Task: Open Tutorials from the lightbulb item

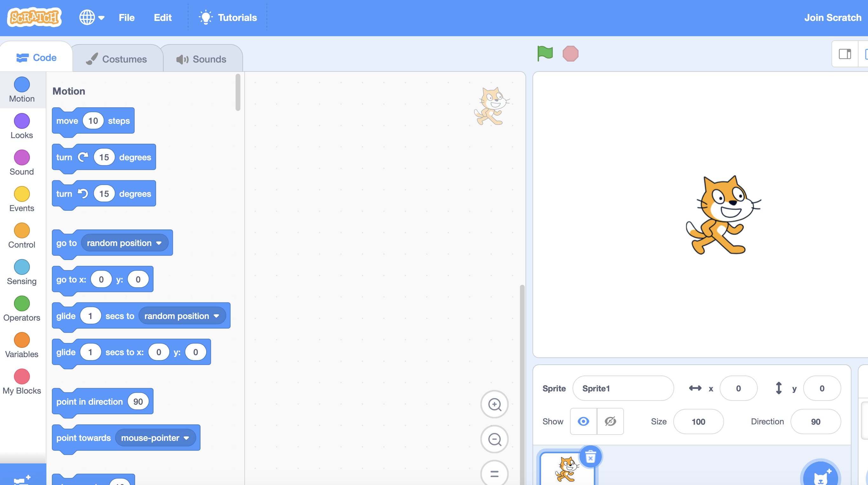Action: pyautogui.click(x=228, y=17)
